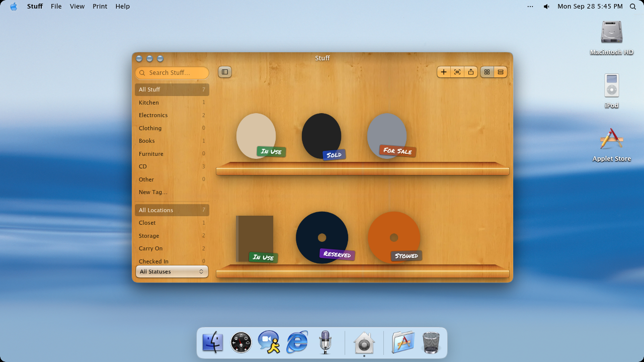The width and height of the screenshot is (644, 362).
Task: Select the Other tag
Action: pos(172,179)
